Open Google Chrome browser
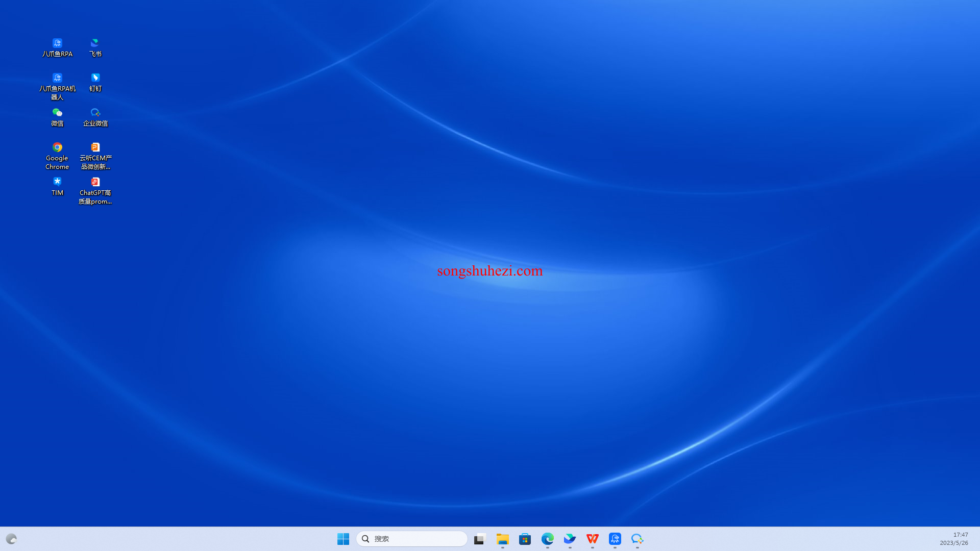Screen dimensions: 980x551 57,146
